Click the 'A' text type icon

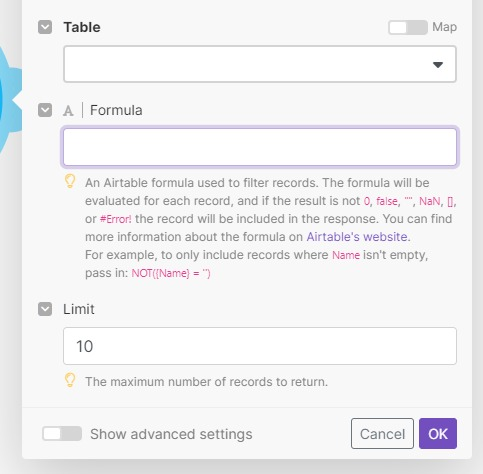click(68, 111)
